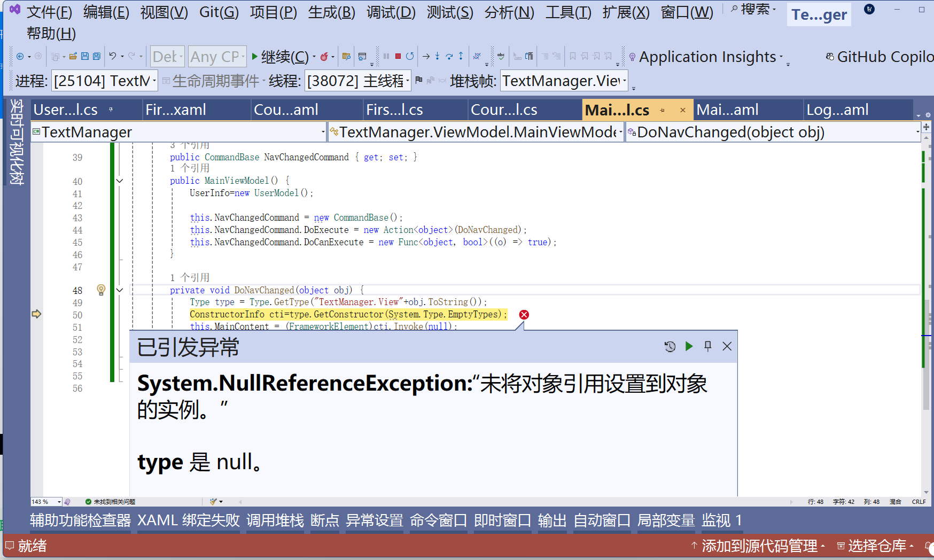Click the Continue (继续) button
934x560 pixels.
(280, 57)
